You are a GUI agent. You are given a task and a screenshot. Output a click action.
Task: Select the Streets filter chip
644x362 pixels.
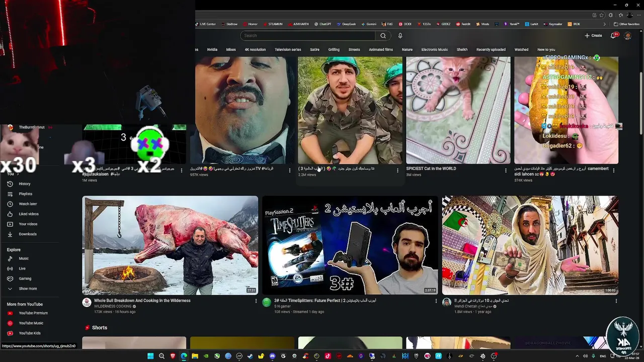coord(354,50)
